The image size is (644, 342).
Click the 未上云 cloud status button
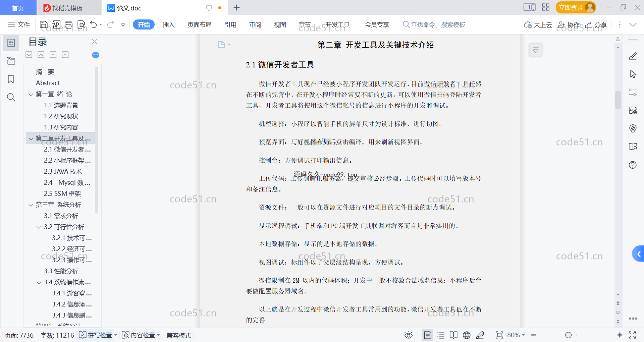(x=538, y=25)
